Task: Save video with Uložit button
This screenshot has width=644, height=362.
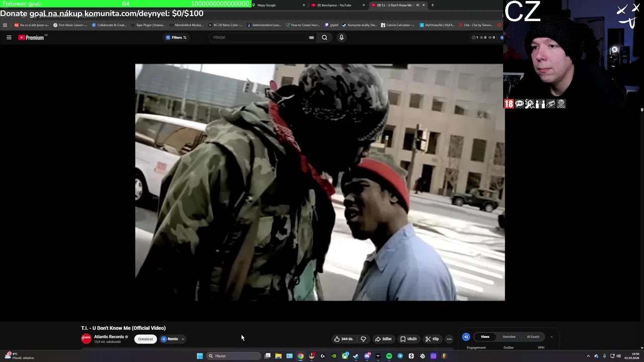Action: [409, 339]
